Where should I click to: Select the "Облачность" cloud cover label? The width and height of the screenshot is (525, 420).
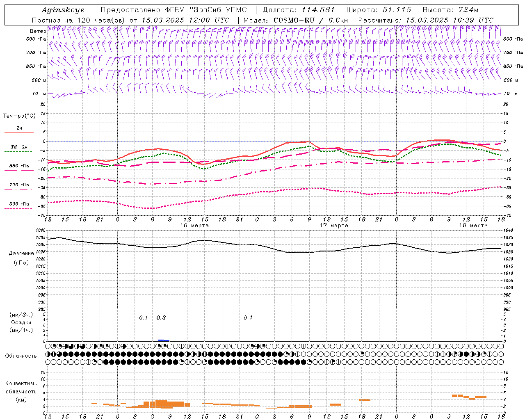click(x=21, y=356)
